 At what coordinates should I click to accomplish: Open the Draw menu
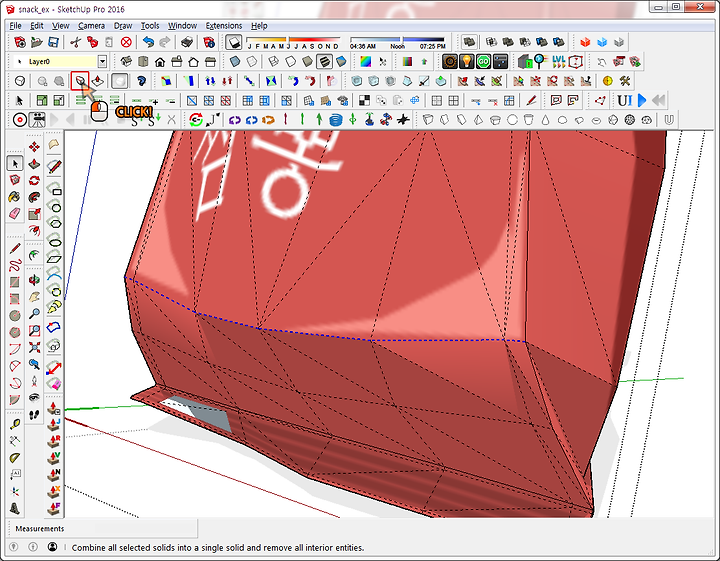click(123, 25)
